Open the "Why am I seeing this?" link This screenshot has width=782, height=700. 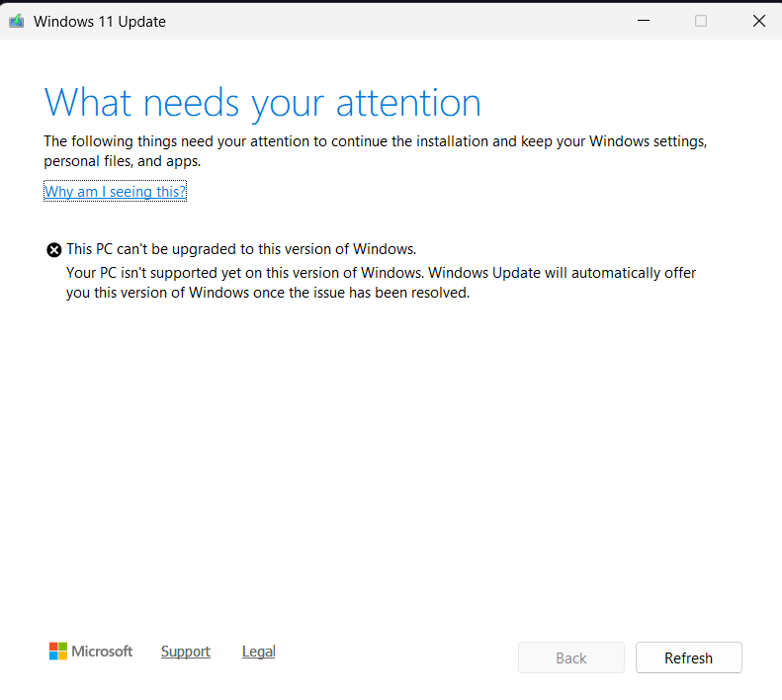pos(116,191)
